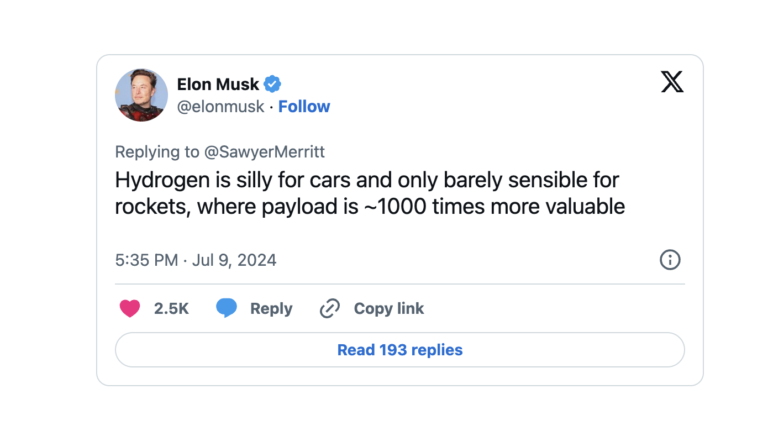768x431 pixels.
Task: Click the blue verified badge
Action: (x=272, y=84)
